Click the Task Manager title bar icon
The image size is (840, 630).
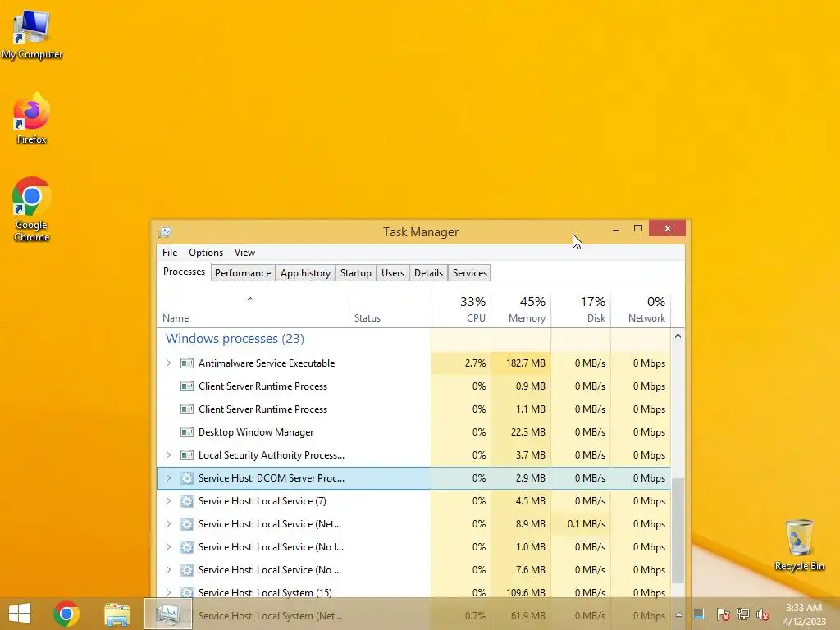164,232
